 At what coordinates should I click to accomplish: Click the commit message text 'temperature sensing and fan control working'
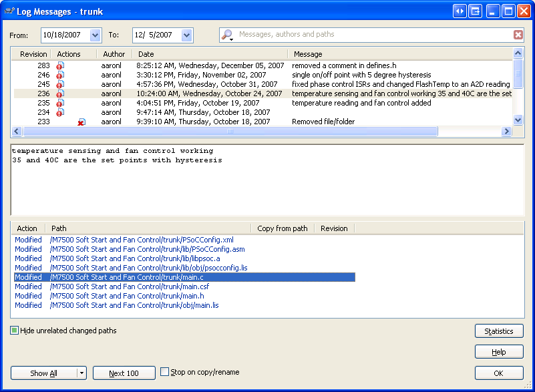113,151
